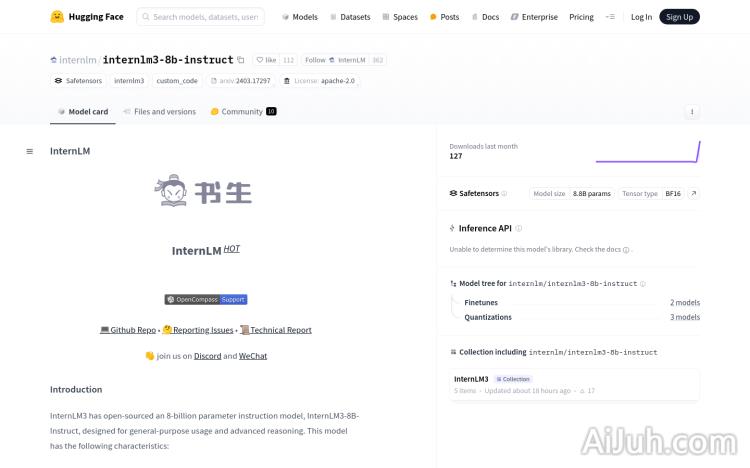Open the table of contents hamburger icon
Viewport: 750px width, 468px height.
pos(30,151)
